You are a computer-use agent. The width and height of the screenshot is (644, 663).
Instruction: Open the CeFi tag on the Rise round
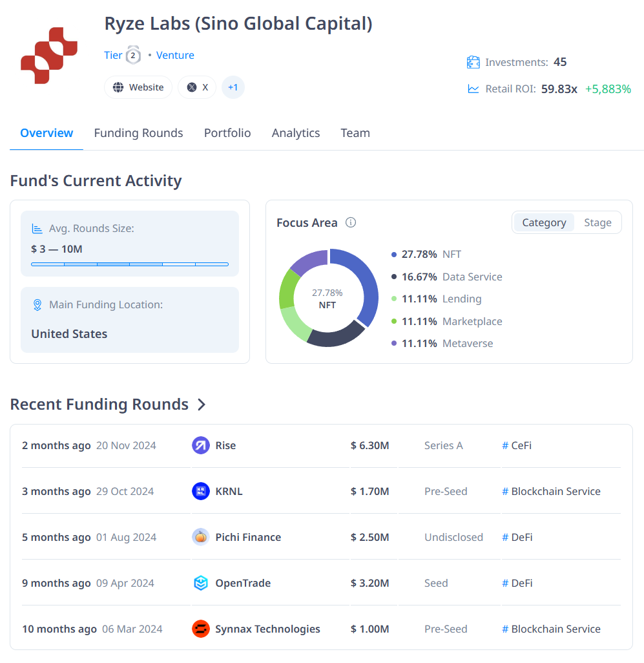[517, 445]
